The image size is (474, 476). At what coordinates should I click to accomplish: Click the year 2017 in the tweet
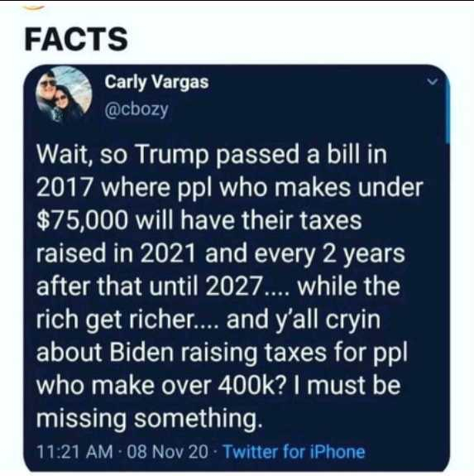[65, 188]
